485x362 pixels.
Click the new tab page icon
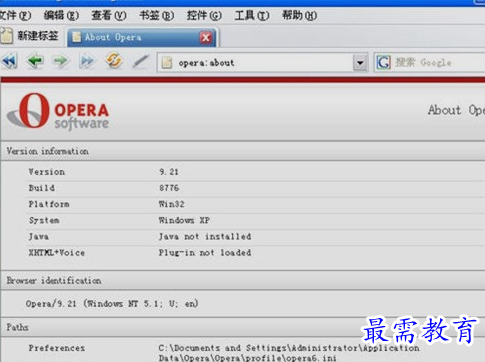[6, 36]
